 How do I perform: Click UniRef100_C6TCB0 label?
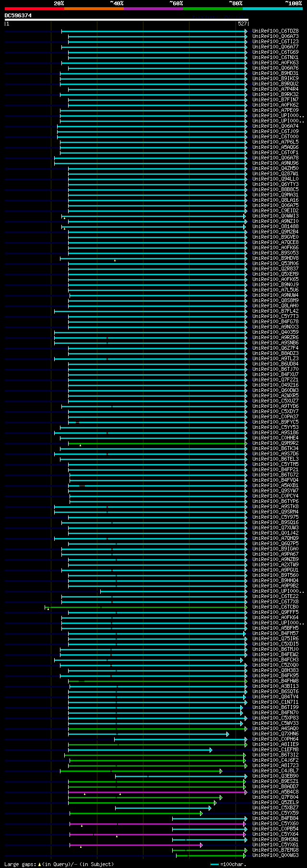(275, 607)
